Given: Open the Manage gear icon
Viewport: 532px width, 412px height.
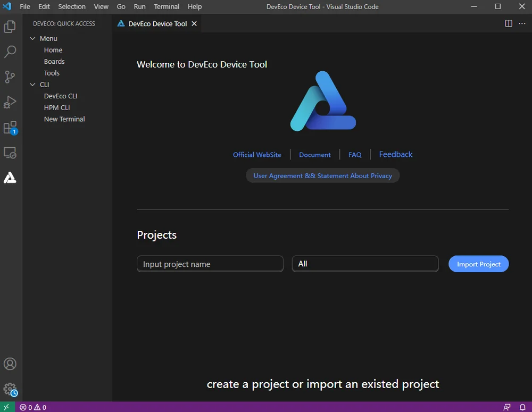Looking at the screenshot, I should click(x=10, y=390).
